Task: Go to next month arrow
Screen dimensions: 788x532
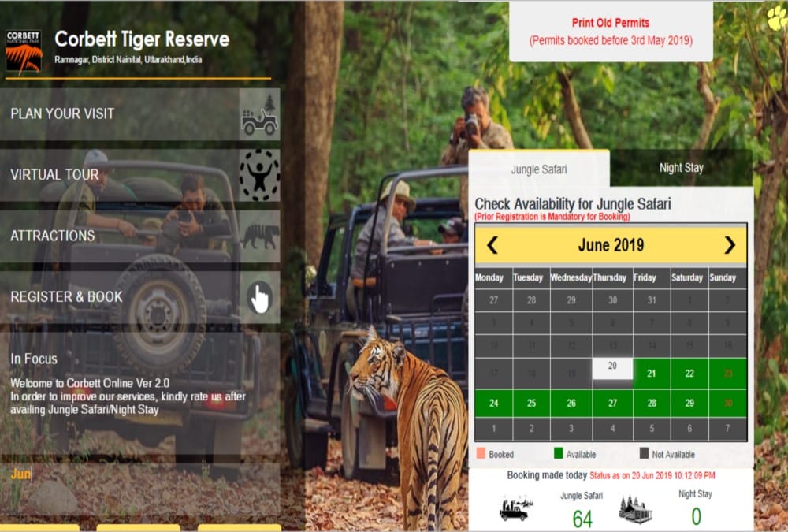Action: pos(730,245)
